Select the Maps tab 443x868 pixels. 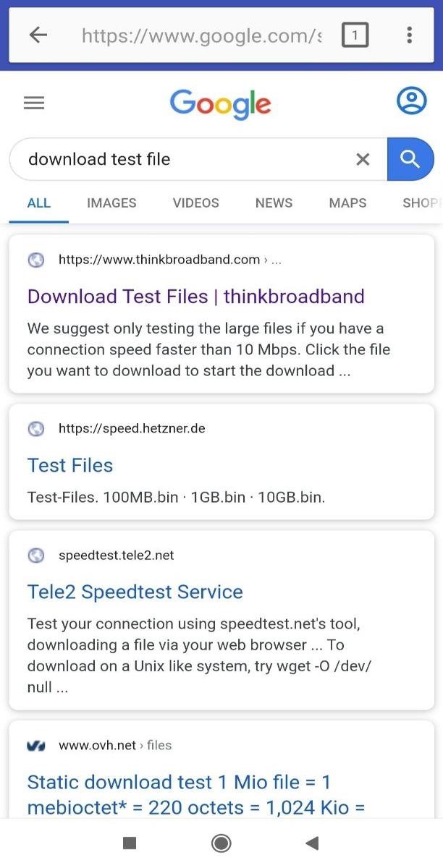point(347,203)
